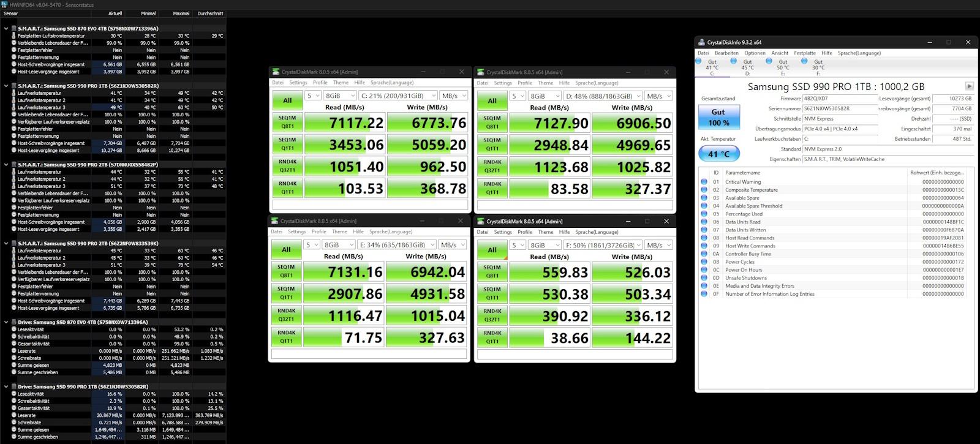The height and width of the screenshot is (444, 980).
Task: Run SEQ1M Q1T1 test in C: CrystalDiskMark window
Action: tap(287, 144)
